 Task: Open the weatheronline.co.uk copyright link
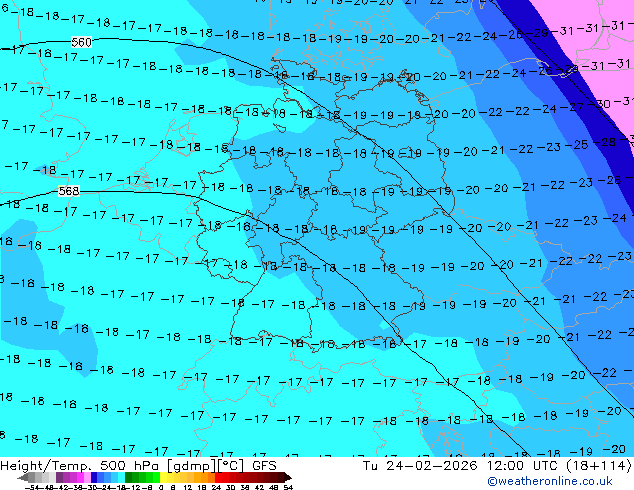point(550,481)
